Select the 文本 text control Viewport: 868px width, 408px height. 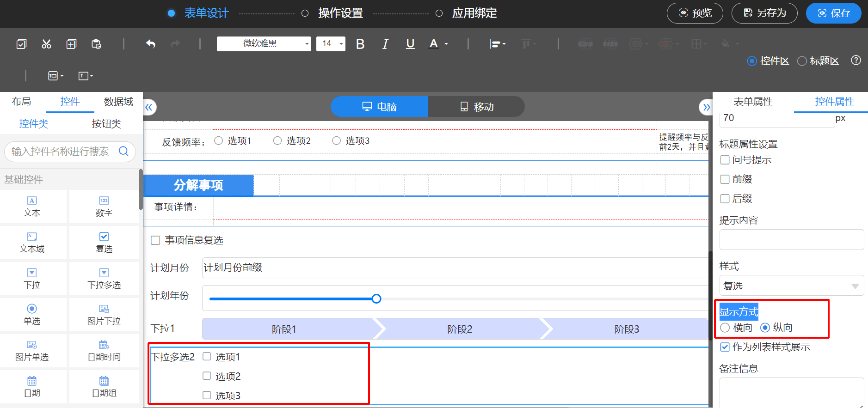click(x=32, y=207)
